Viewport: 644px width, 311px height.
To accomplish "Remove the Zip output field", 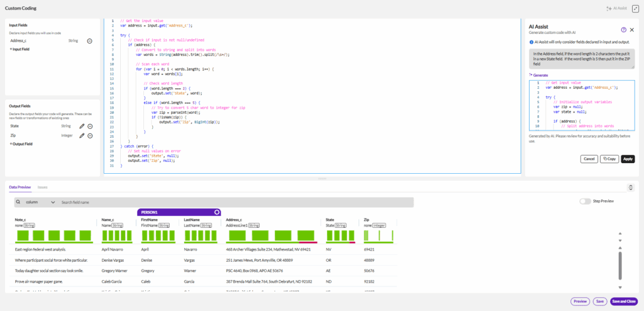I will (x=90, y=136).
